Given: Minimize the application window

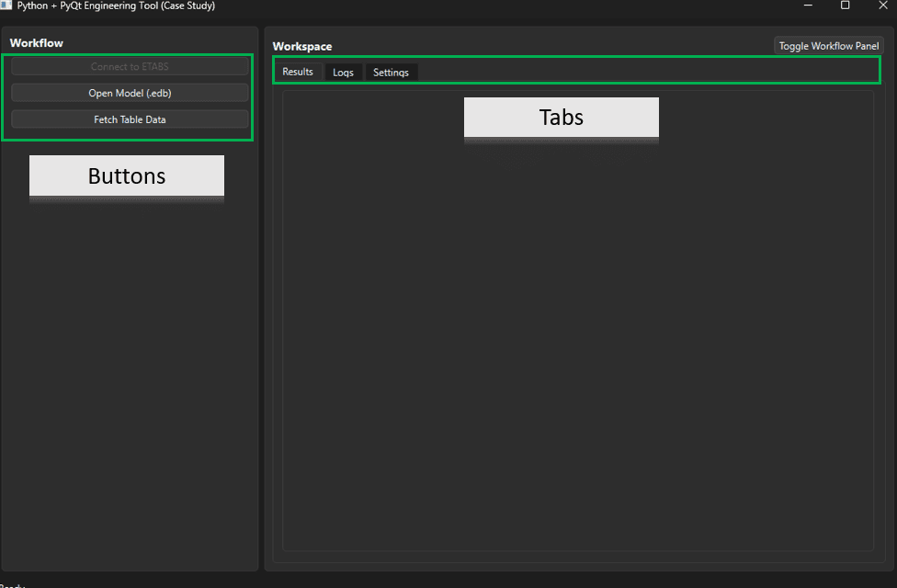Looking at the screenshot, I should tap(808, 6).
